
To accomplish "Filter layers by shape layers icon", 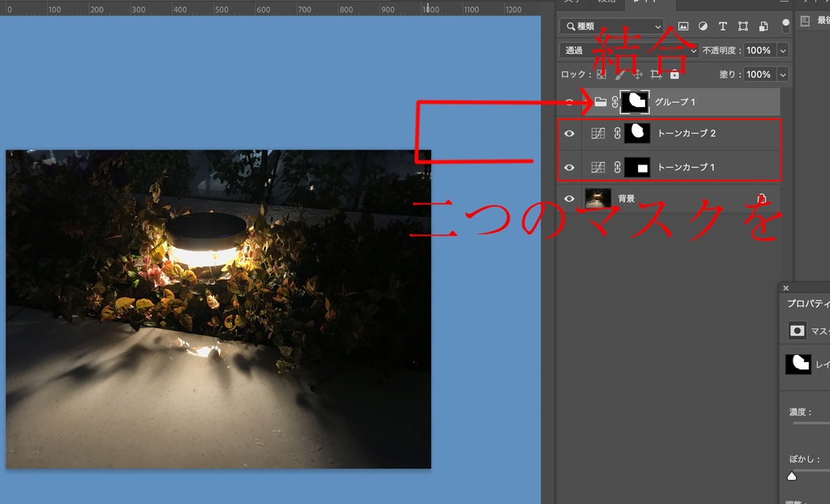I will [742, 26].
